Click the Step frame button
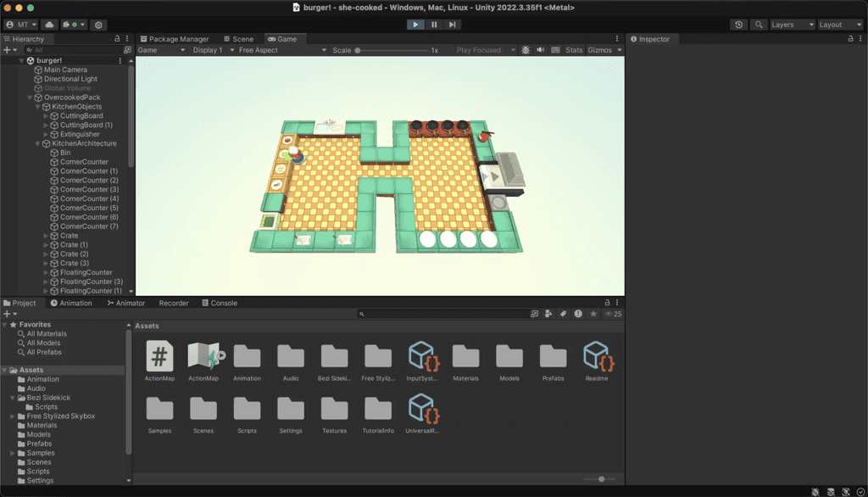The height and width of the screenshot is (497, 868). click(453, 24)
